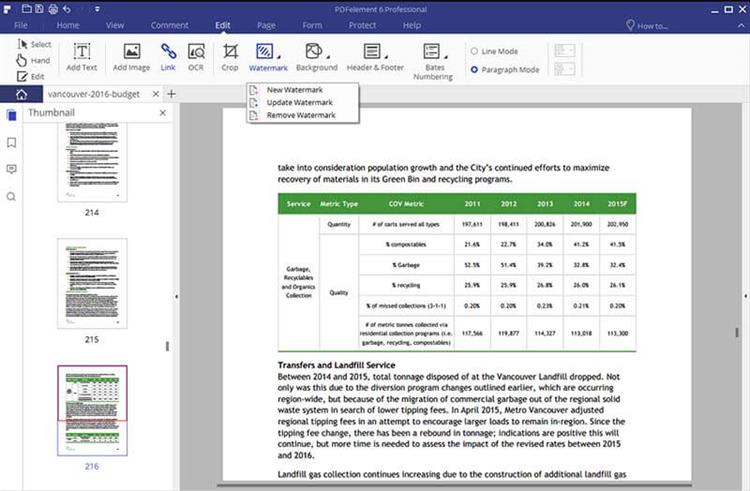Open the bookmark panel in left sidebar
This screenshot has width=750, height=491.
(11, 142)
